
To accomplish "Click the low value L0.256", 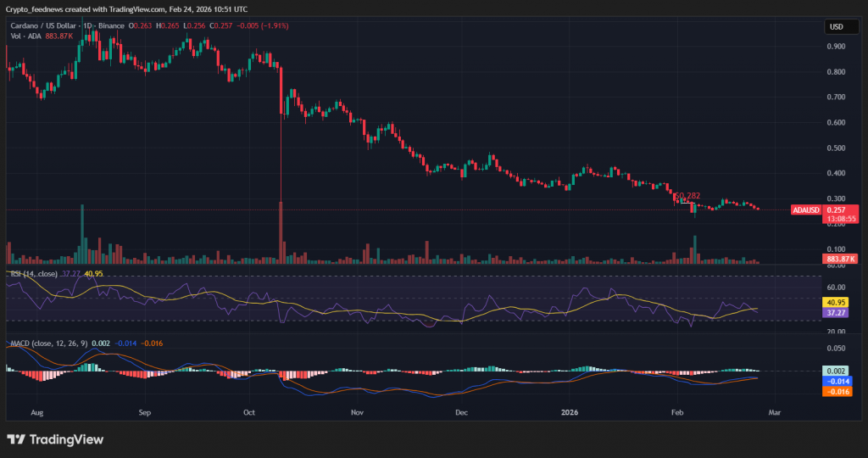I will pos(194,26).
